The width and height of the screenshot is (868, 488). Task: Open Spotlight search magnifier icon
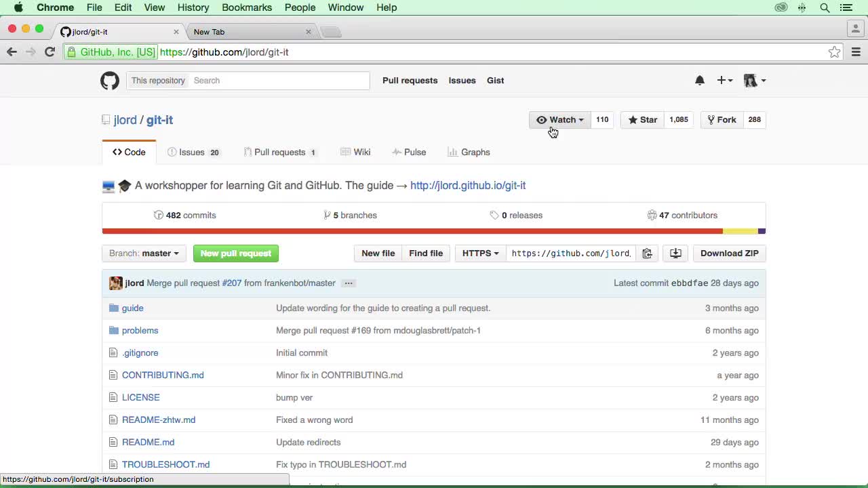click(x=825, y=7)
